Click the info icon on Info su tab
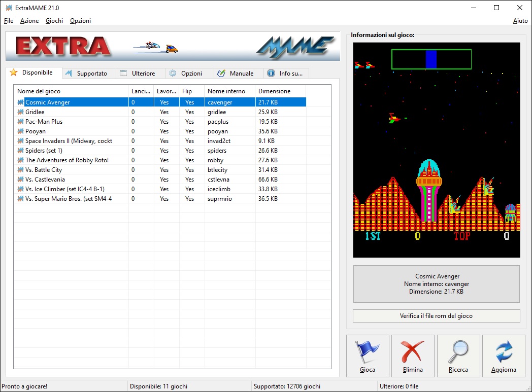Viewport: 532px width, 392px height. [x=271, y=73]
